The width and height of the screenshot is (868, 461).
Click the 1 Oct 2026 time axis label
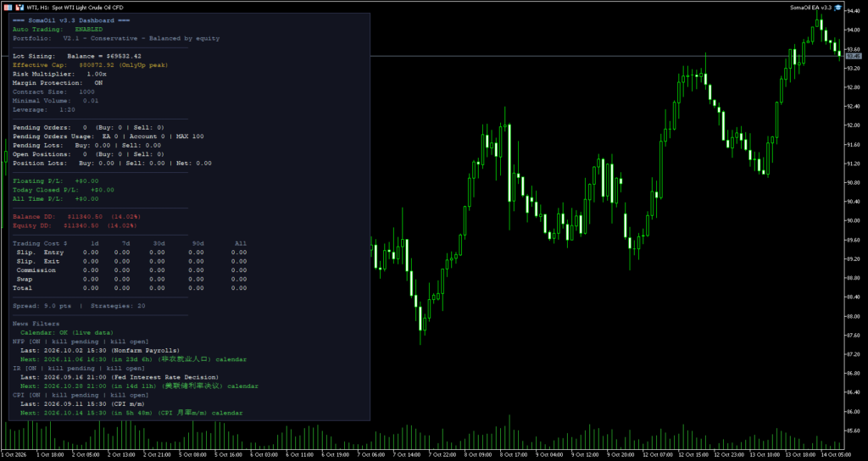coord(14,454)
